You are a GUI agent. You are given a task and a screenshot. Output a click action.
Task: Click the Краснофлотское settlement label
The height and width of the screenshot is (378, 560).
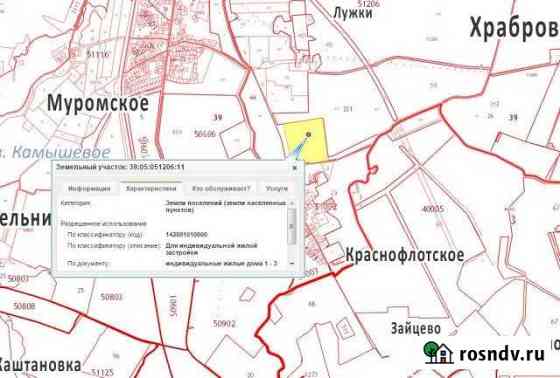click(x=405, y=255)
